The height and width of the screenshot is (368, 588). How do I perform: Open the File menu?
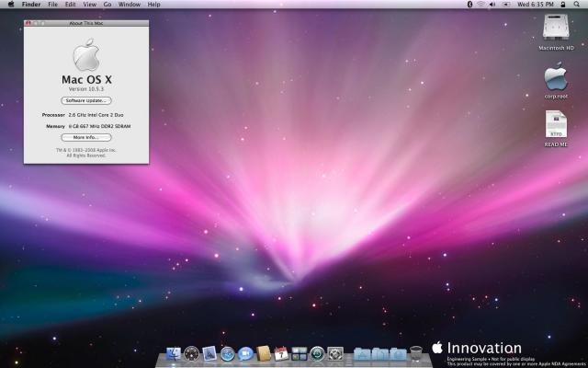click(x=53, y=4)
